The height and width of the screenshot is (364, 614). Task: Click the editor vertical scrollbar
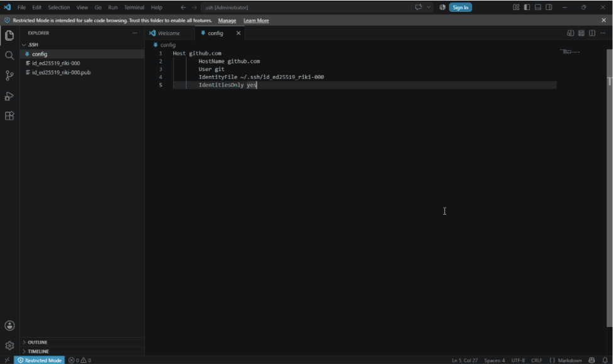pyautogui.click(x=610, y=188)
